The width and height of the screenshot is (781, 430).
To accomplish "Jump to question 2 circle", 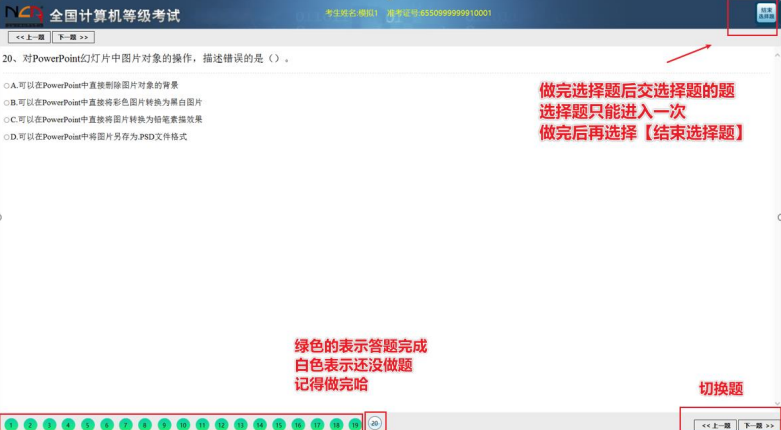I will 30,425.
